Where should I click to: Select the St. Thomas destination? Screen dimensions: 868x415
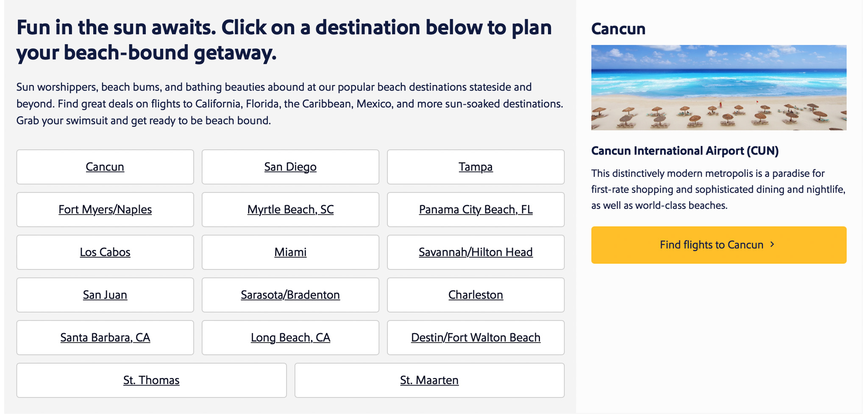[151, 380]
